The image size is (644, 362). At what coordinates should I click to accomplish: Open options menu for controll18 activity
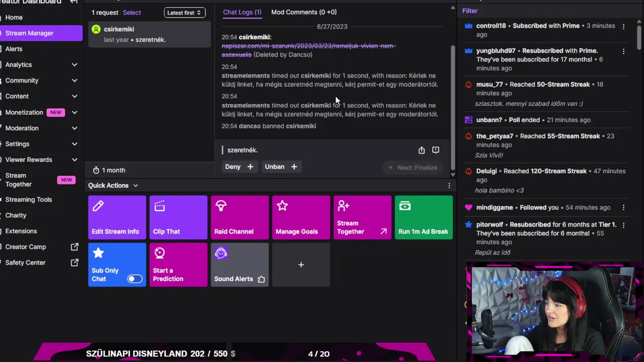point(624,26)
